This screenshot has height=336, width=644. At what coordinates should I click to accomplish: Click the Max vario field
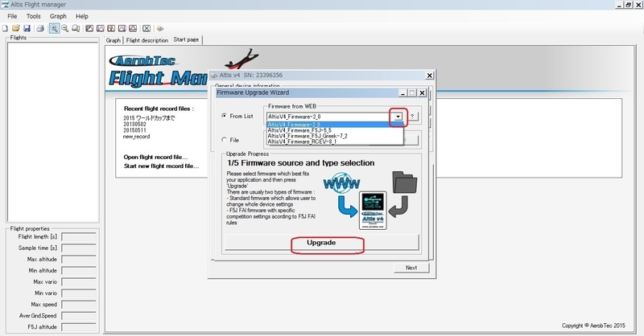click(79, 282)
